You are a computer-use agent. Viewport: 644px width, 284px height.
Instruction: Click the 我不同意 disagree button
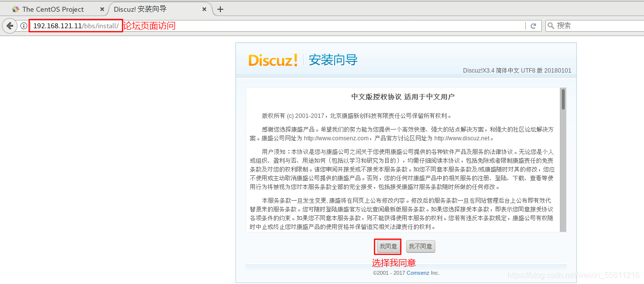coord(421,246)
